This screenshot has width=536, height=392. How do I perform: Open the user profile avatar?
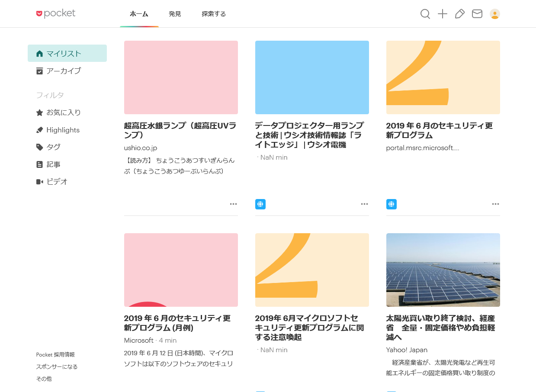tap(494, 14)
